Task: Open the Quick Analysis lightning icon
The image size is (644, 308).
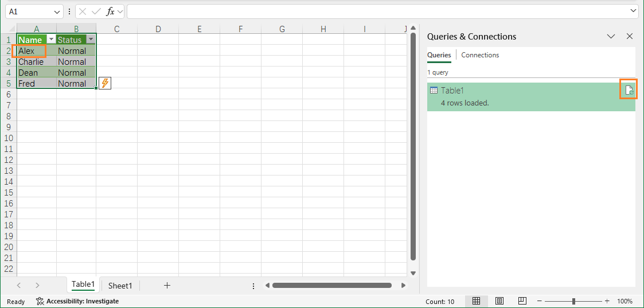Action: tap(105, 83)
